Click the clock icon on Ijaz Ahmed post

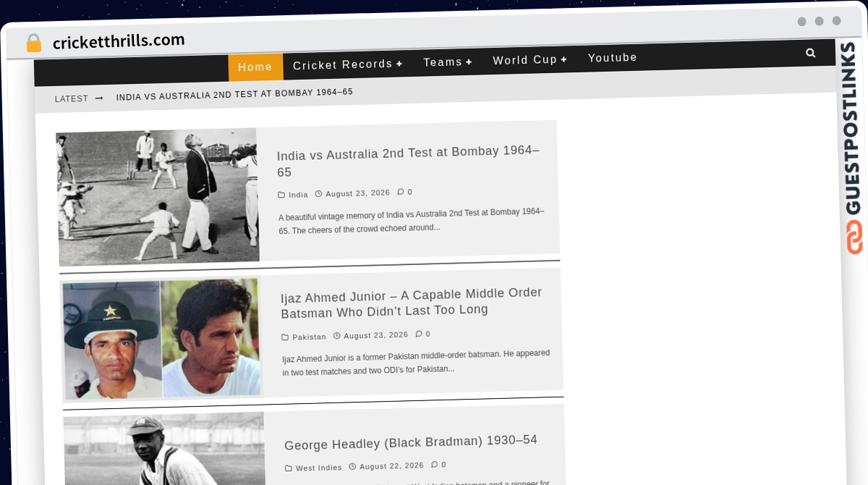point(336,336)
